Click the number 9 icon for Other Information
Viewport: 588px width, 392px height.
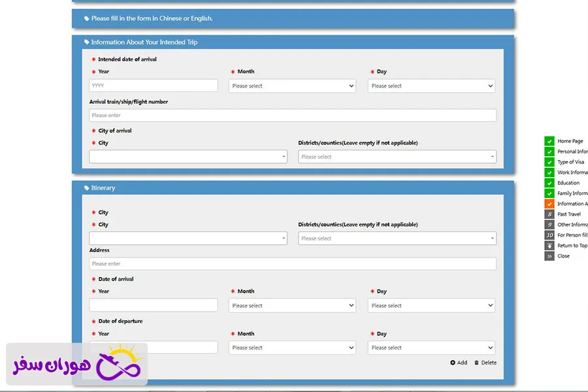[x=549, y=225]
